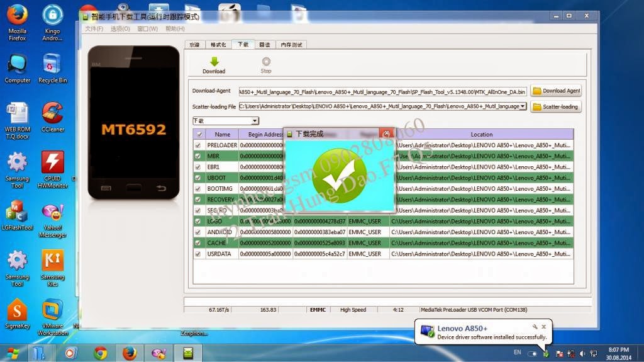Click the EN language indicator in tray
The width and height of the screenshot is (644, 362).
pyautogui.click(x=518, y=353)
